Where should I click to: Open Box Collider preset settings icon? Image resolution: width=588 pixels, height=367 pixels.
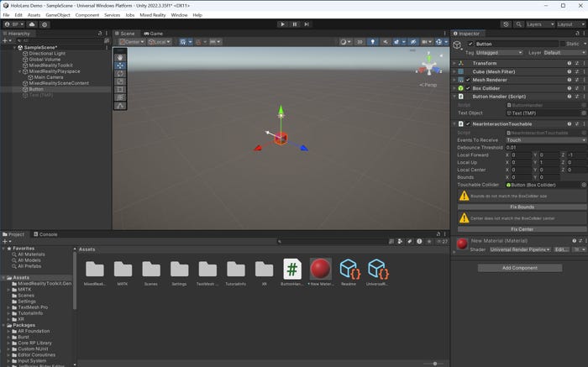[577, 88]
